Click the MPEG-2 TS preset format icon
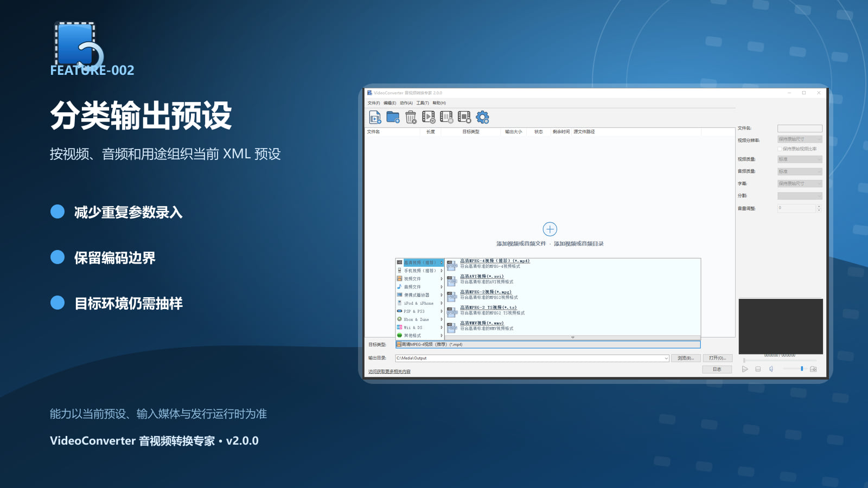The width and height of the screenshot is (868, 488). [x=451, y=311]
